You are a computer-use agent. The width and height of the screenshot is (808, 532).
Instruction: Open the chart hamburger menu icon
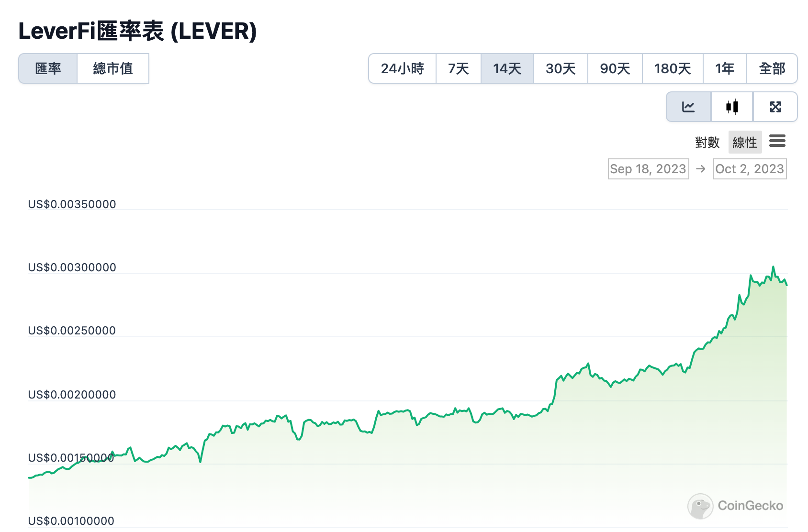[x=778, y=141]
